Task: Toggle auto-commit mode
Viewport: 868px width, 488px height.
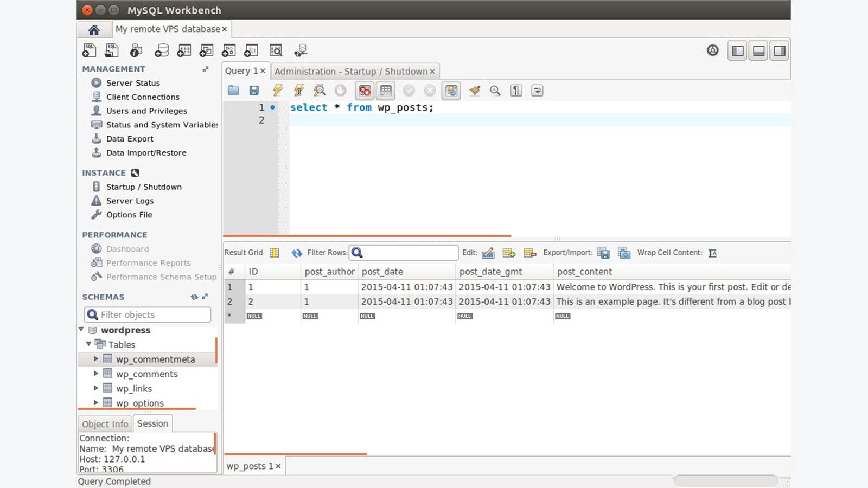Action: click(451, 91)
